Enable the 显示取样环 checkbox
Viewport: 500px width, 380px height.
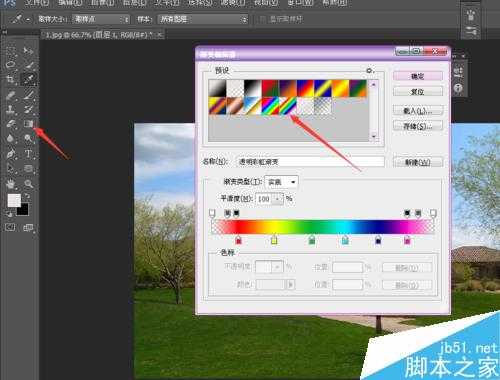[x=262, y=19]
